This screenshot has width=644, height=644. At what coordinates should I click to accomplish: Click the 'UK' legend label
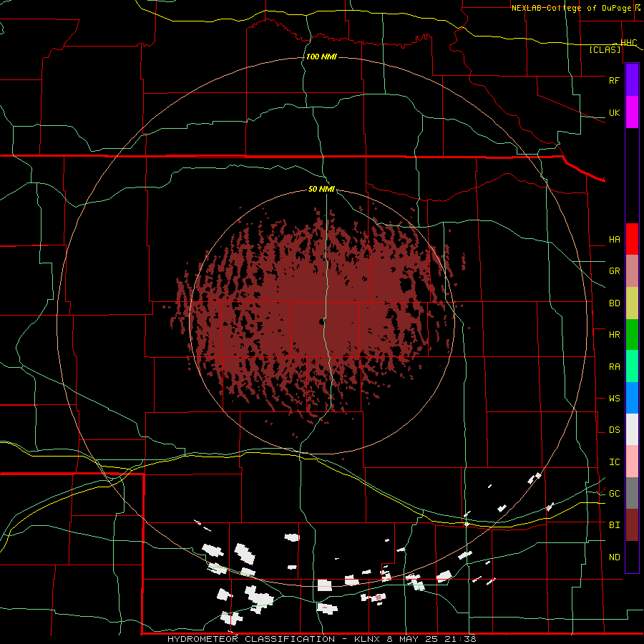pyautogui.click(x=614, y=112)
